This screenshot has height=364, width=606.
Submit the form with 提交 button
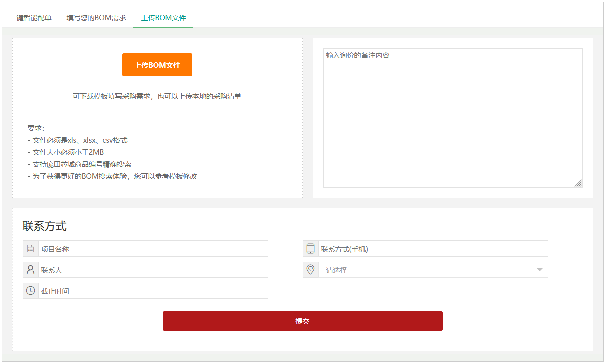(x=303, y=321)
